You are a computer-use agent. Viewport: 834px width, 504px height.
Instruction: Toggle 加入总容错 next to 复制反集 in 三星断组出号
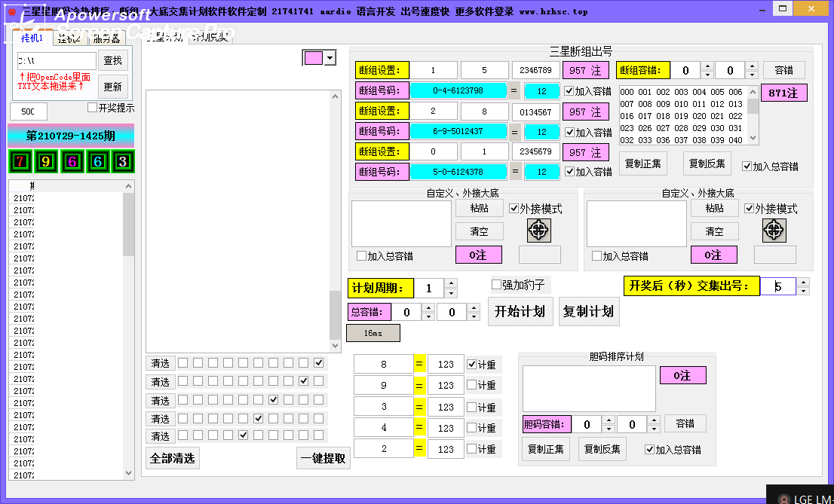pyautogui.click(x=747, y=166)
